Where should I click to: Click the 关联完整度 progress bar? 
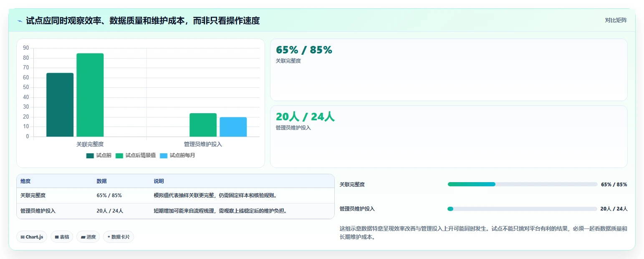click(523, 184)
